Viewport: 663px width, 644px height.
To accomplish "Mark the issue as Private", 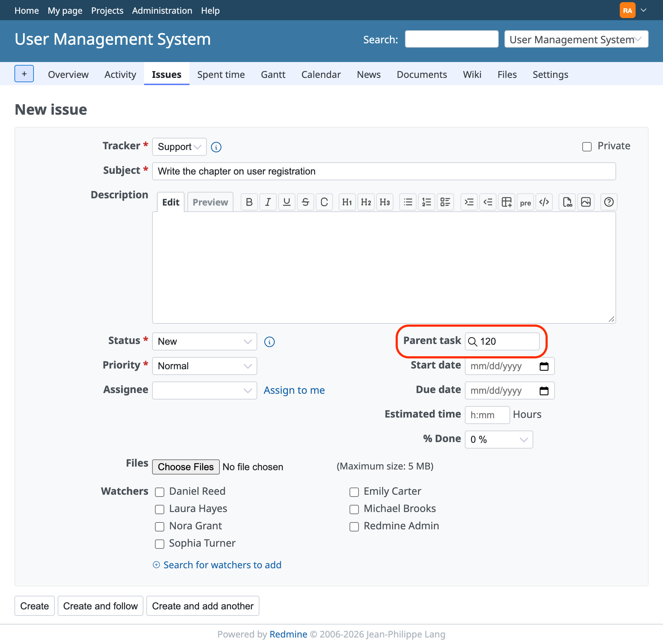I will (x=587, y=146).
